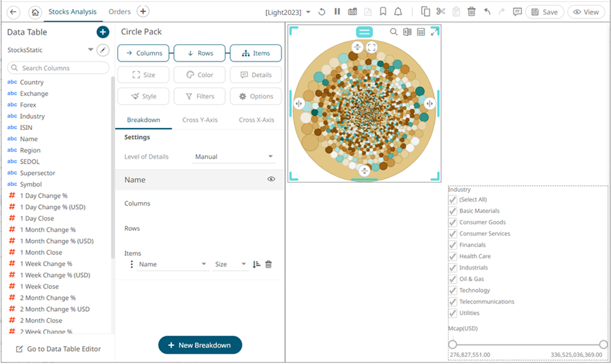Click the add data table plus icon
This screenshot has width=611, height=364.
tap(103, 32)
